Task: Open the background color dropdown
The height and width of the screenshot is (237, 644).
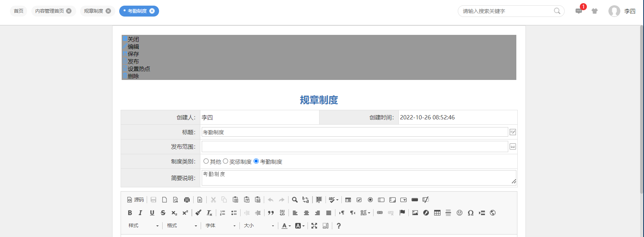Action: click(x=300, y=226)
